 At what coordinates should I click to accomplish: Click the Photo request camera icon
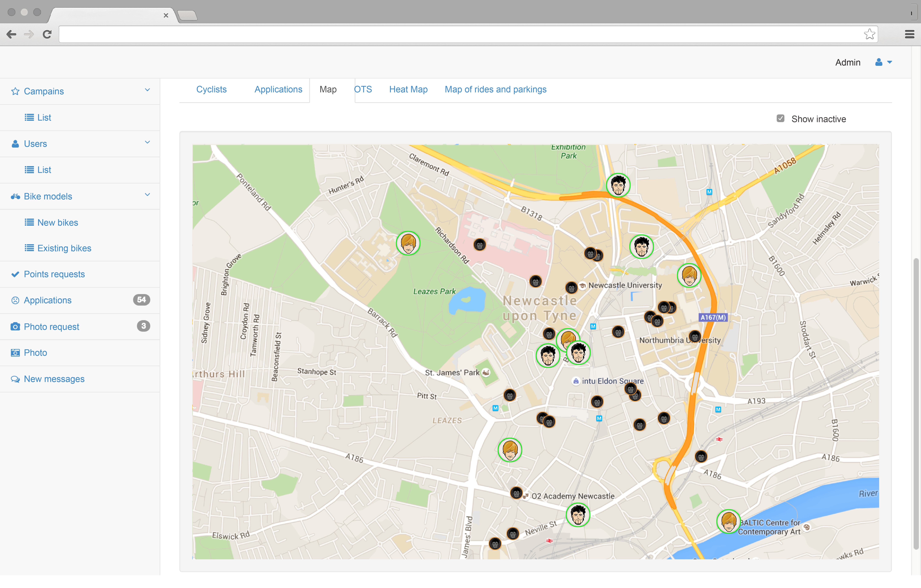click(x=15, y=326)
